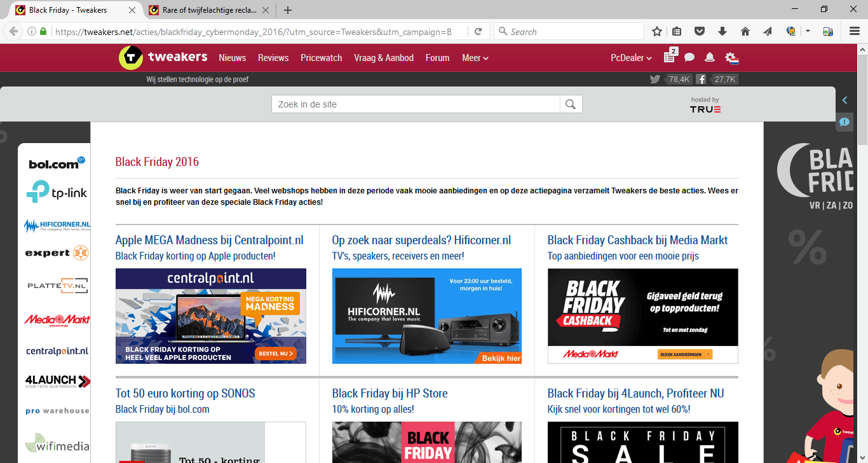
Task: Open Black Friday bij HP Store link
Action: point(390,394)
